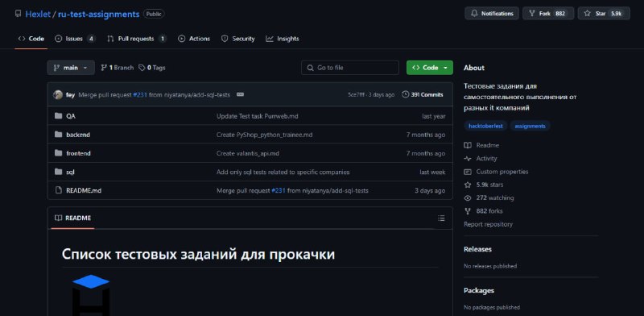
Task: Click the repository icon beside Hexlet
Action: pos(18,14)
